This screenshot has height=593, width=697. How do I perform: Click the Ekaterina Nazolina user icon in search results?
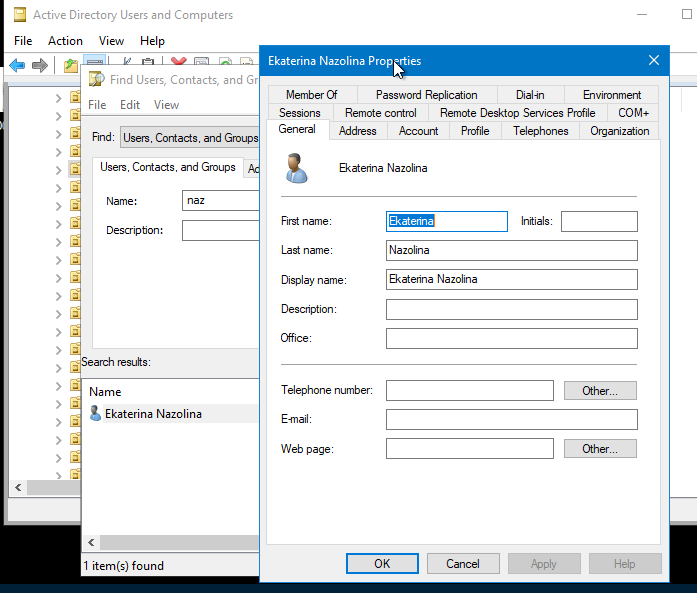(95, 413)
